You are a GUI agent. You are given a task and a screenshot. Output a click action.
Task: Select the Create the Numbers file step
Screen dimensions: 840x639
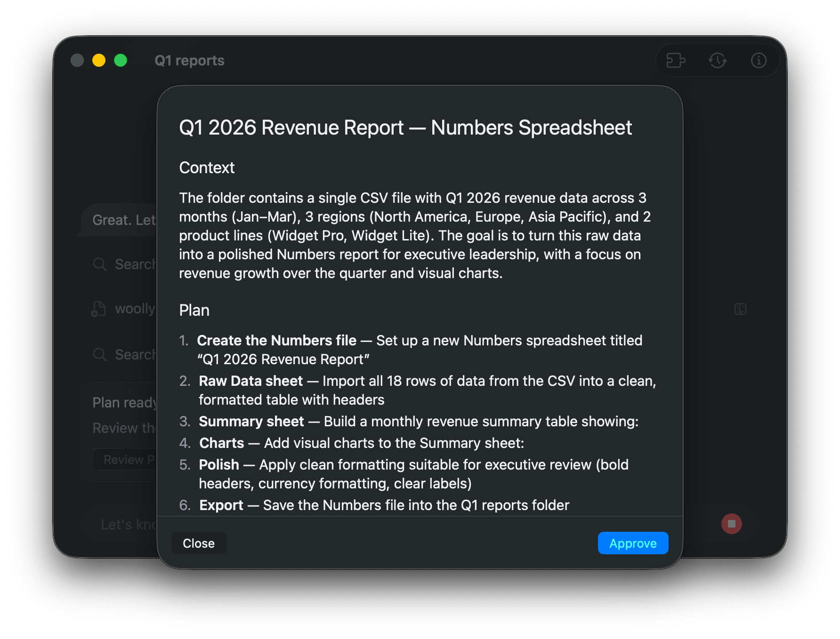coord(411,350)
